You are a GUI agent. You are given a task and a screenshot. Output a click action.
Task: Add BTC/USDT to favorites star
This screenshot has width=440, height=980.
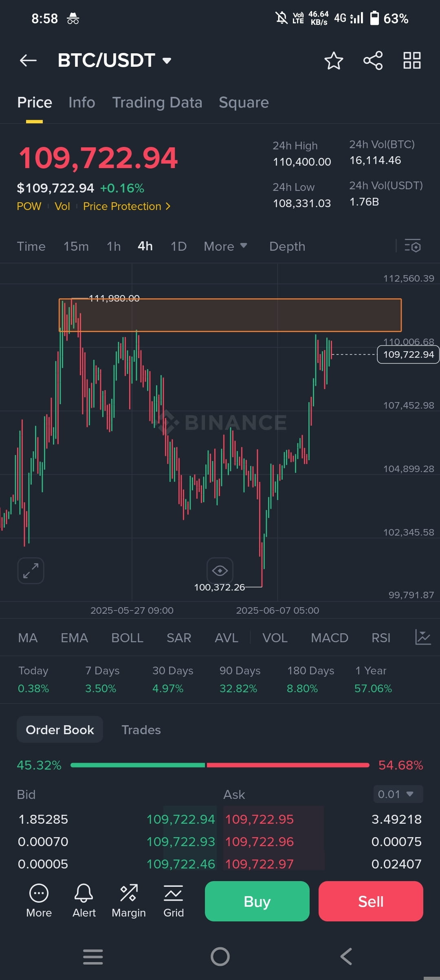point(334,61)
